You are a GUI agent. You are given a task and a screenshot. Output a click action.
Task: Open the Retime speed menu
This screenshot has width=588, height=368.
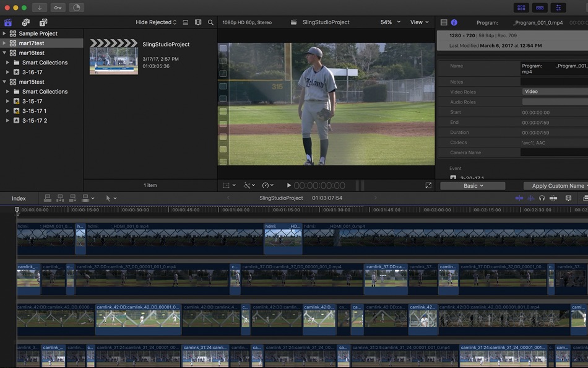click(x=268, y=185)
